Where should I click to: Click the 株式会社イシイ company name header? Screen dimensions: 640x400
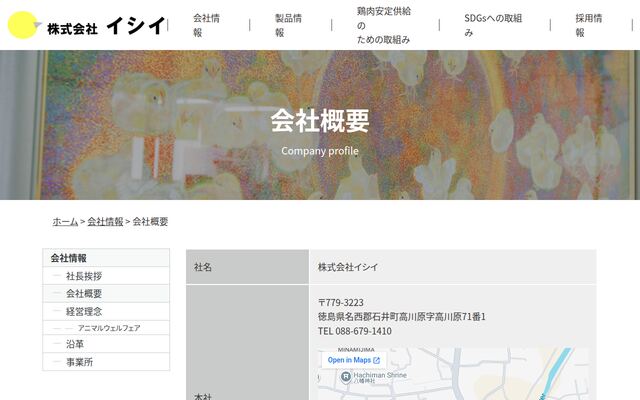tap(106, 26)
